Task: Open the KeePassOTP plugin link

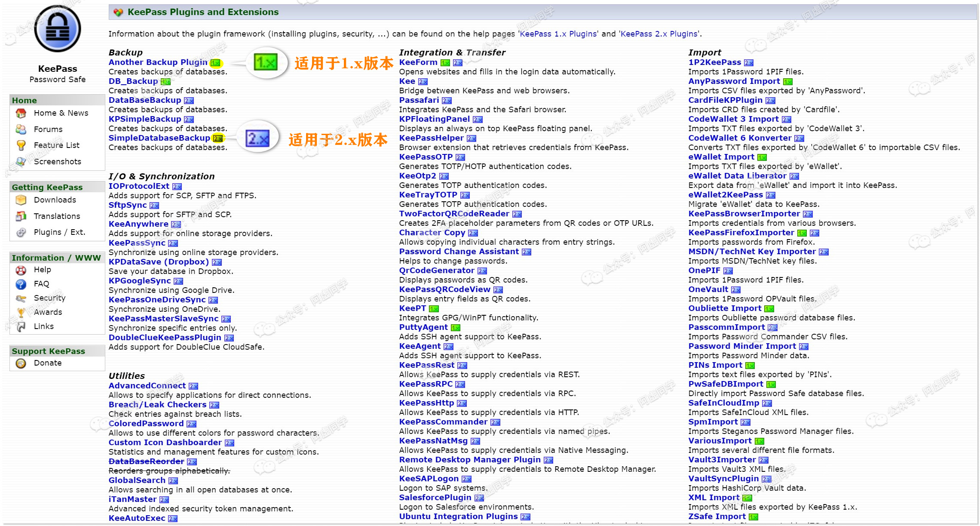Action: click(426, 157)
